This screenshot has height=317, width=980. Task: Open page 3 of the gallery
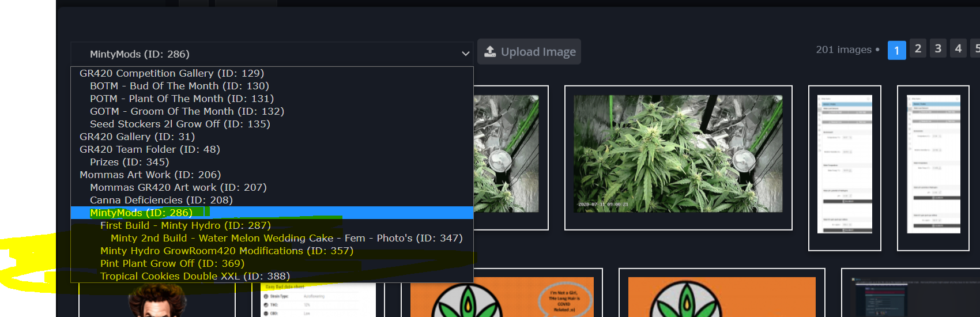[938, 49]
